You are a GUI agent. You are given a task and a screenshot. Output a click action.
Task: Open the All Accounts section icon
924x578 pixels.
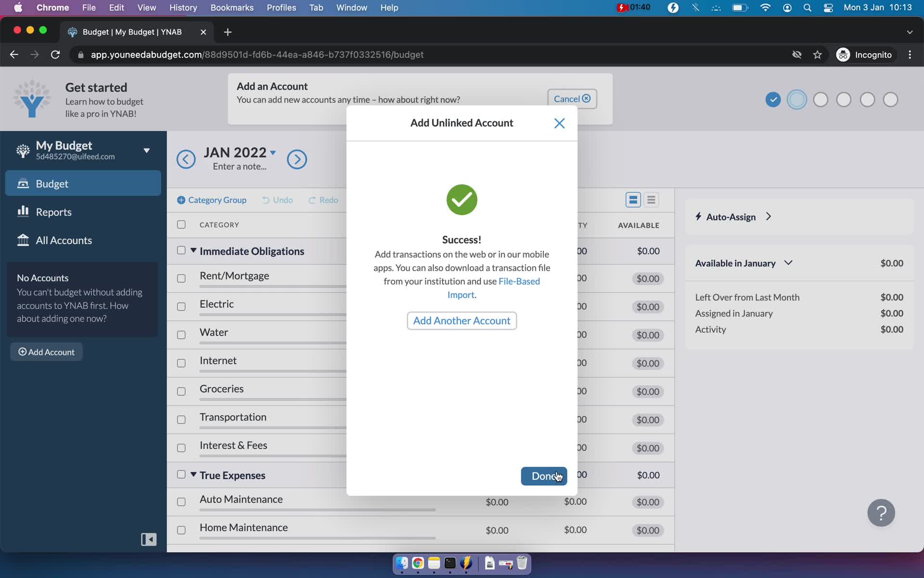23,239
